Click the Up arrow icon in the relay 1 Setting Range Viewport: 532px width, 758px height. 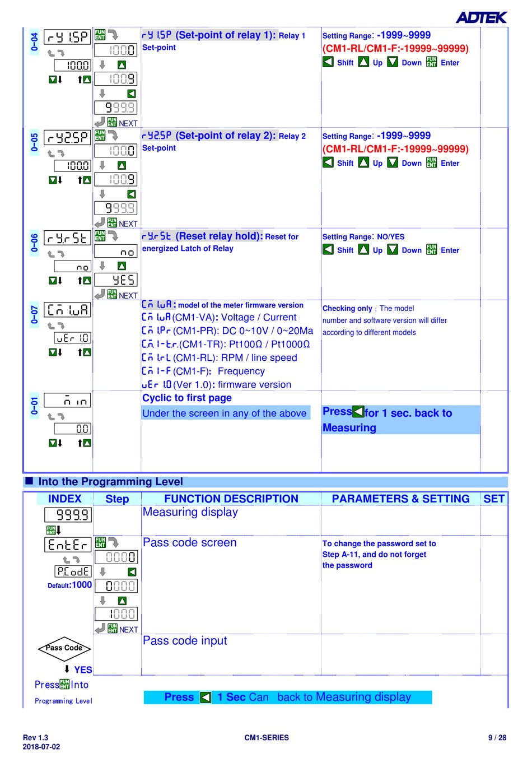click(x=363, y=62)
